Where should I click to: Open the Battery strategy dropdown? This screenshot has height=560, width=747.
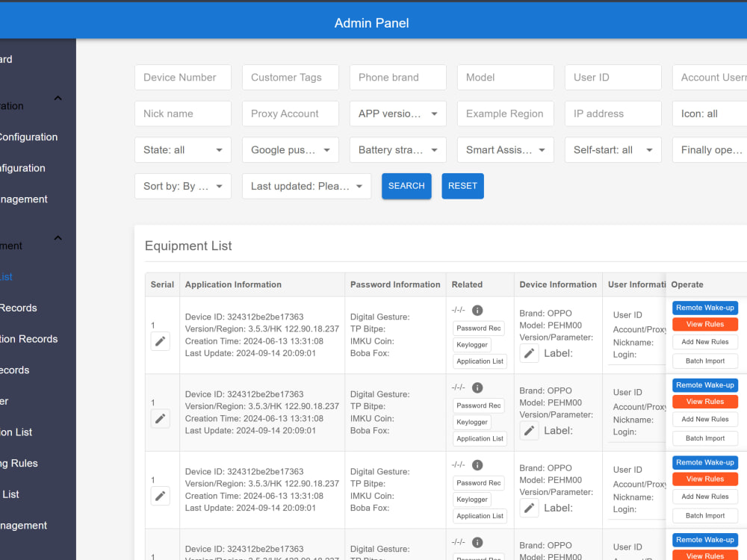(x=398, y=150)
